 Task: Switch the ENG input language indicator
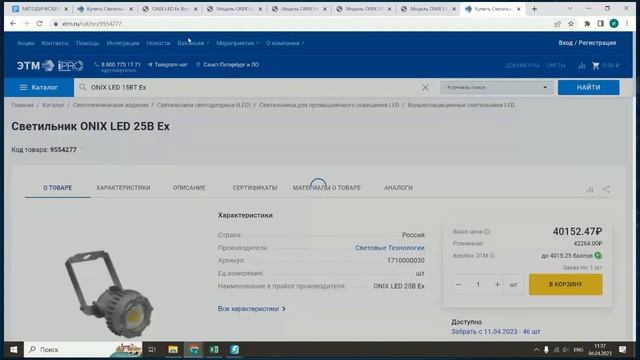pyautogui.click(x=578, y=350)
